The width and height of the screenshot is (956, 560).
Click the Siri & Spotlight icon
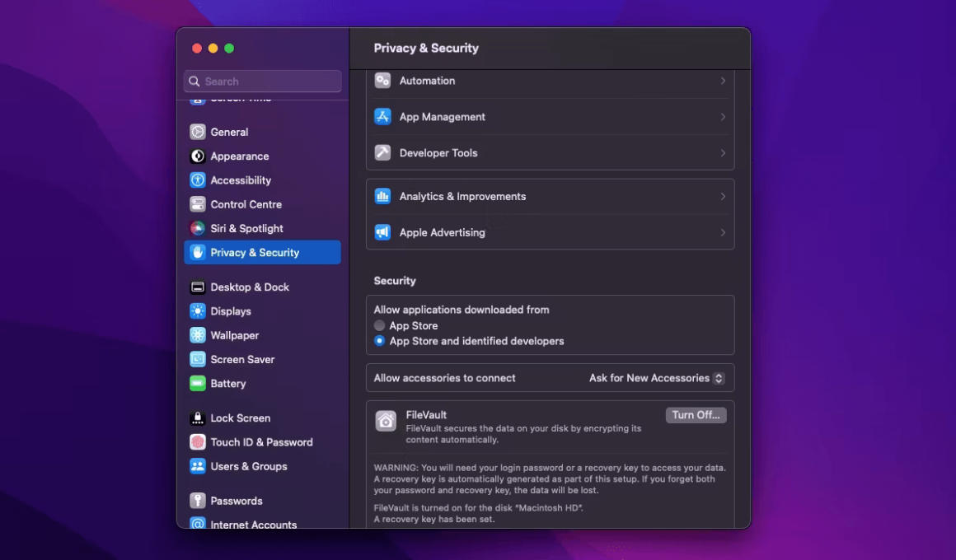tap(198, 228)
